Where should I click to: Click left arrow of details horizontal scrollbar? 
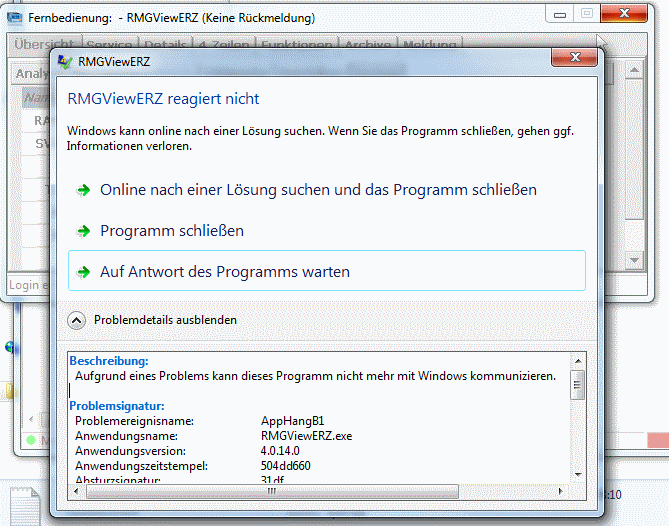77,491
